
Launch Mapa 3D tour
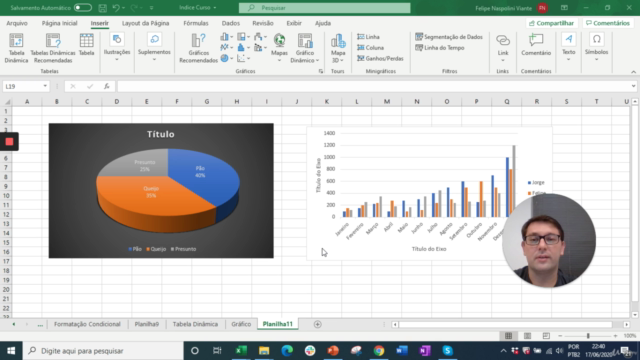click(338, 48)
